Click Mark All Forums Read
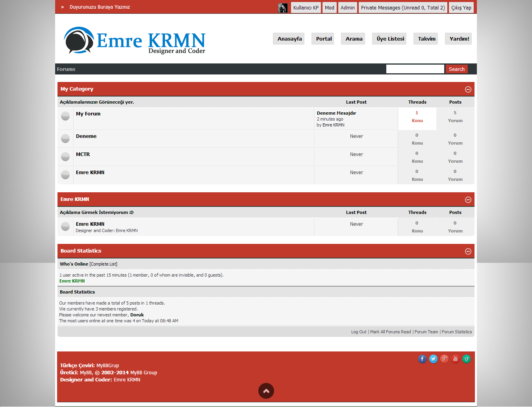This screenshot has width=532, height=407. [x=390, y=332]
